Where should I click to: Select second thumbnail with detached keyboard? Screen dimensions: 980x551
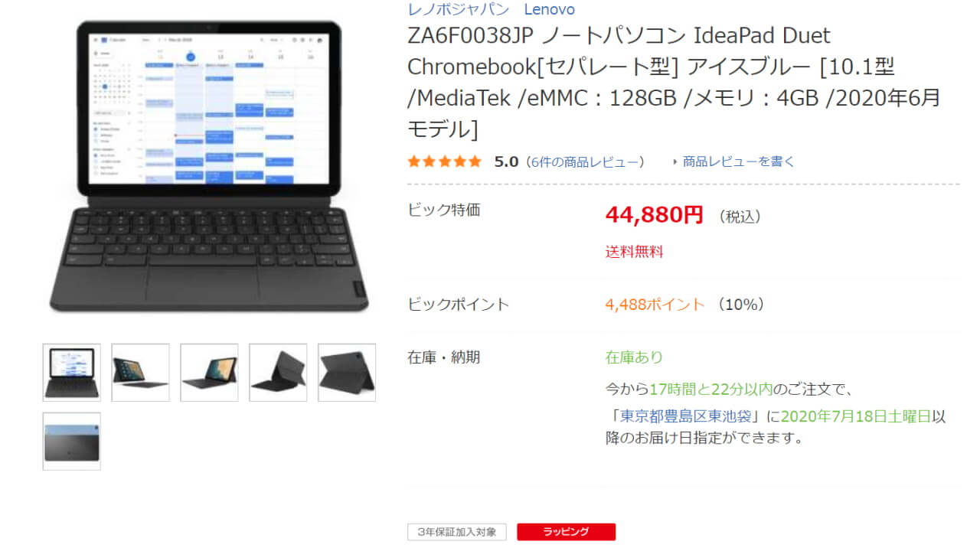[140, 372]
